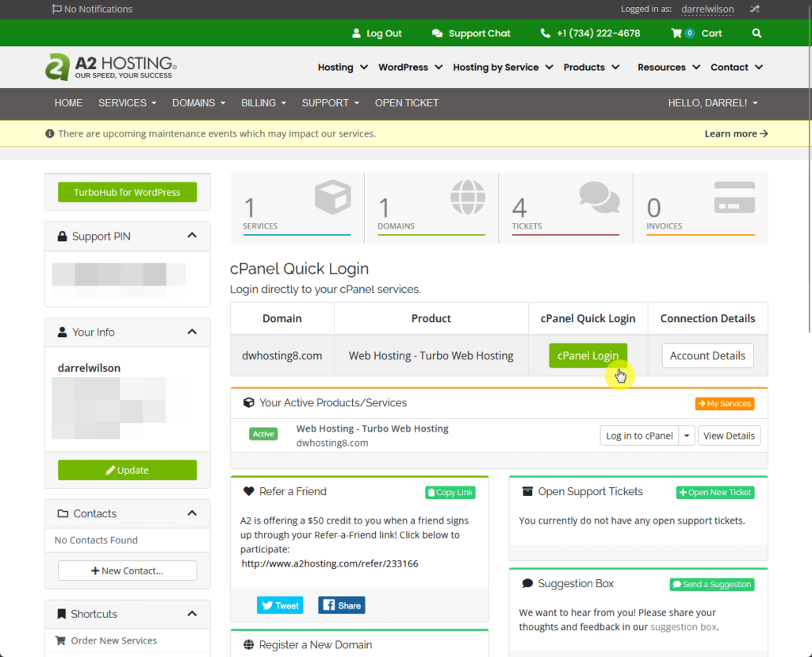Screen dimensions: 812x657
Task: Click the Tweet button
Action: point(280,605)
